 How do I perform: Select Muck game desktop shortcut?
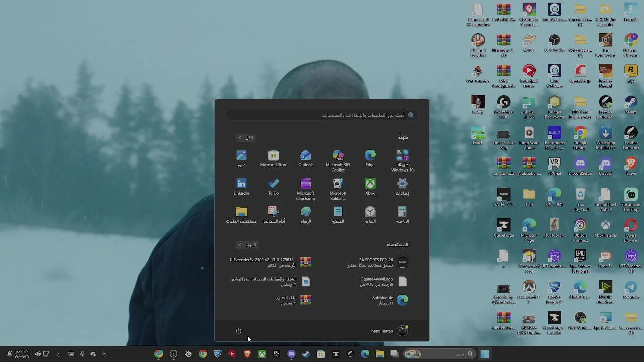click(x=478, y=136)
